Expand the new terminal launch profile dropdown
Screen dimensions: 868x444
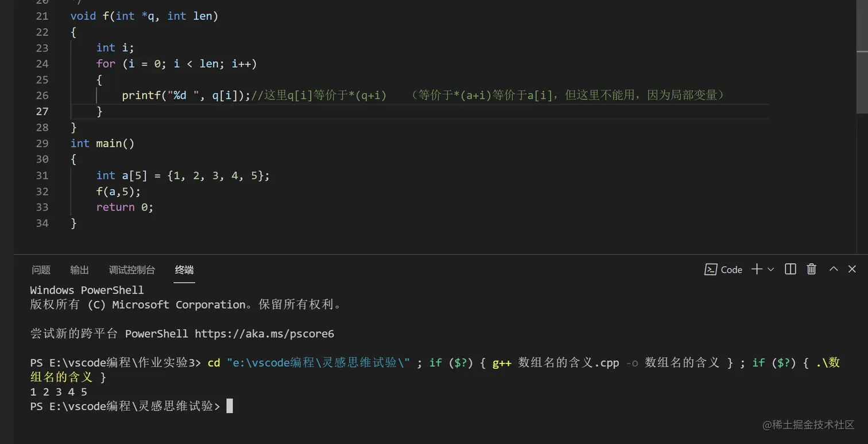(x=771, y=269)
